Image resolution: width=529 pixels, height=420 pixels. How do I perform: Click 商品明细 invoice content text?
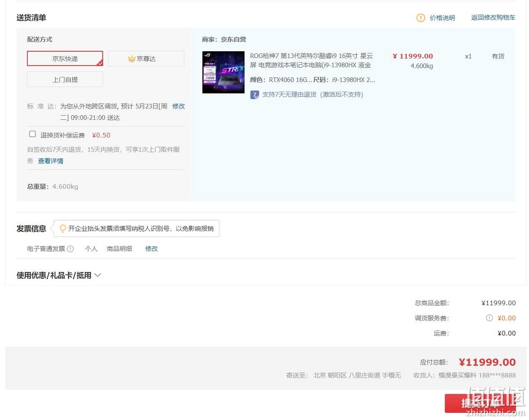tap(120, 249)
